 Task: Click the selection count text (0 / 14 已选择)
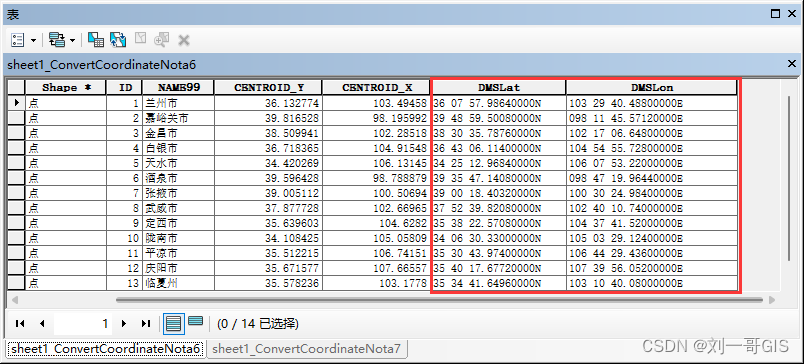click(258, 323)
